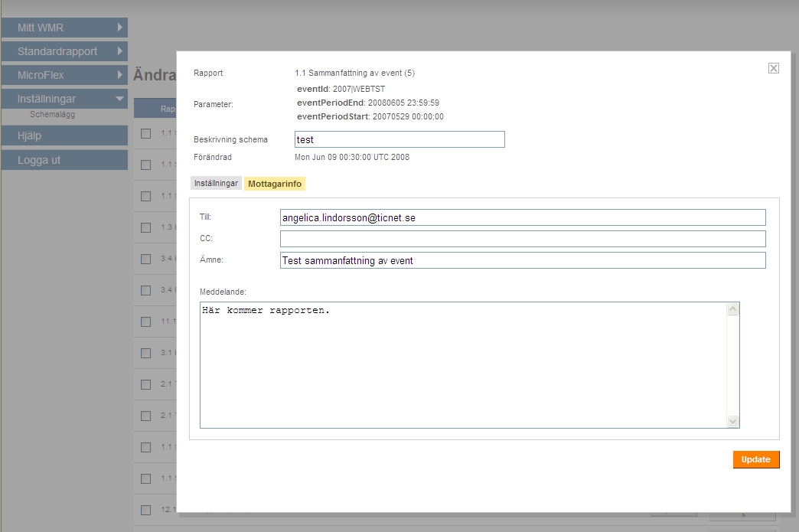Click the eventPeriodEnd parameter text

click(x=368, y=103)
